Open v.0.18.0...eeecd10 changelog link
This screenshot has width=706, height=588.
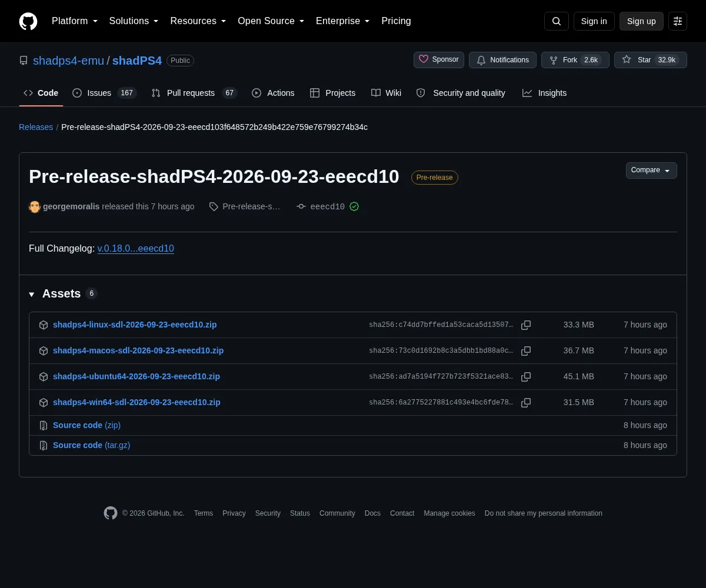[135, 248]
